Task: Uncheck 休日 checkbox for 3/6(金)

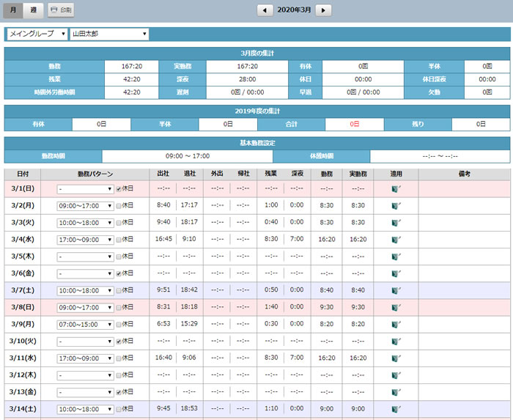Action: [119, 274]
